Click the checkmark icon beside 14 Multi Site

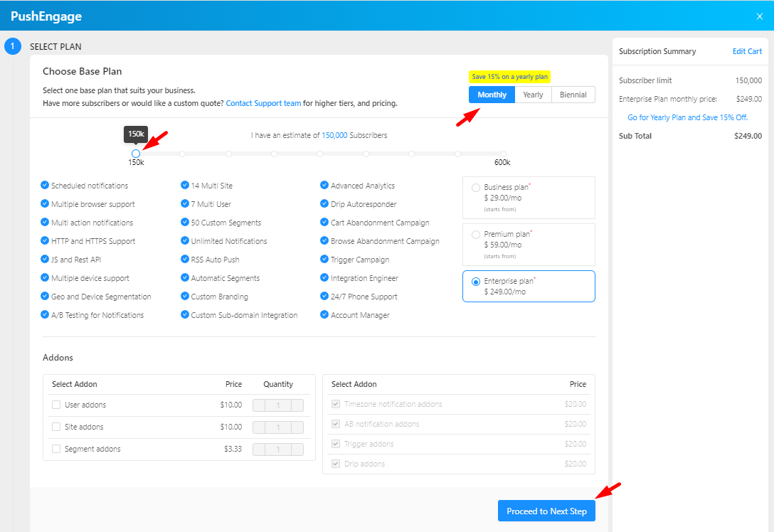pos(185,185)
